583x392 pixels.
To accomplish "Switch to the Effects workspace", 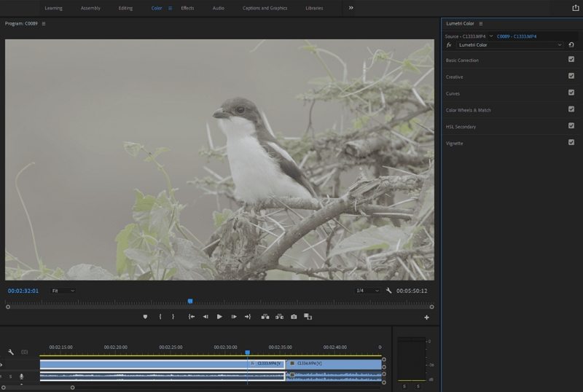I will 187,8.
